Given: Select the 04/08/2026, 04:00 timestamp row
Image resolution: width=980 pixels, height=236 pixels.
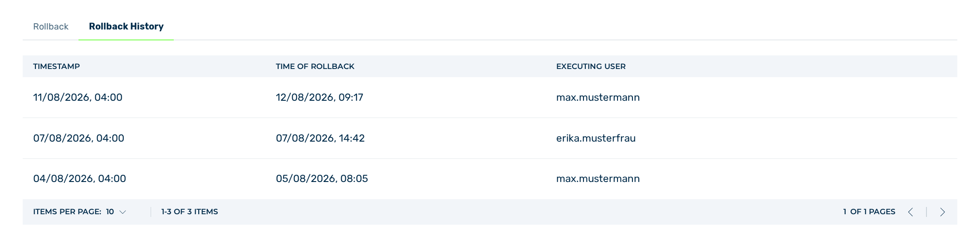Looking at the screenshot, I should coord(490,179).
